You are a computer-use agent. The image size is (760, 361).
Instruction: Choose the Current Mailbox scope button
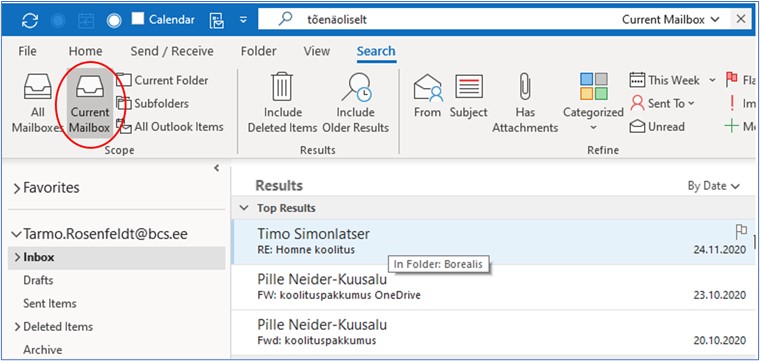90,103
